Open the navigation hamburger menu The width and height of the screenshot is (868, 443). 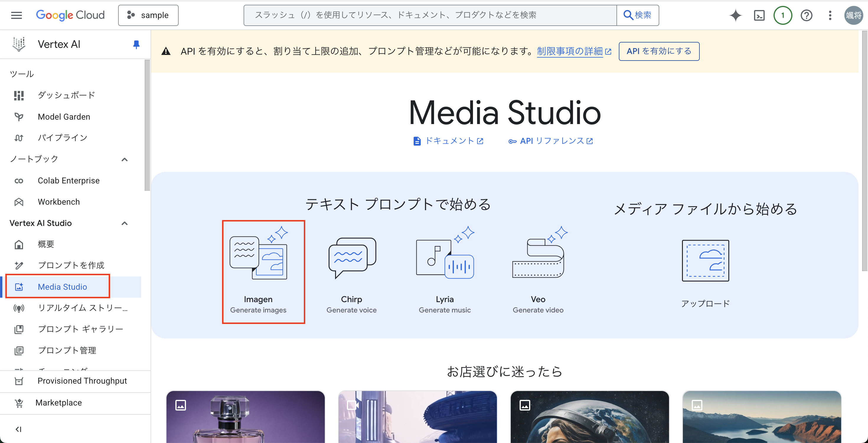click(x=16, y=15)
